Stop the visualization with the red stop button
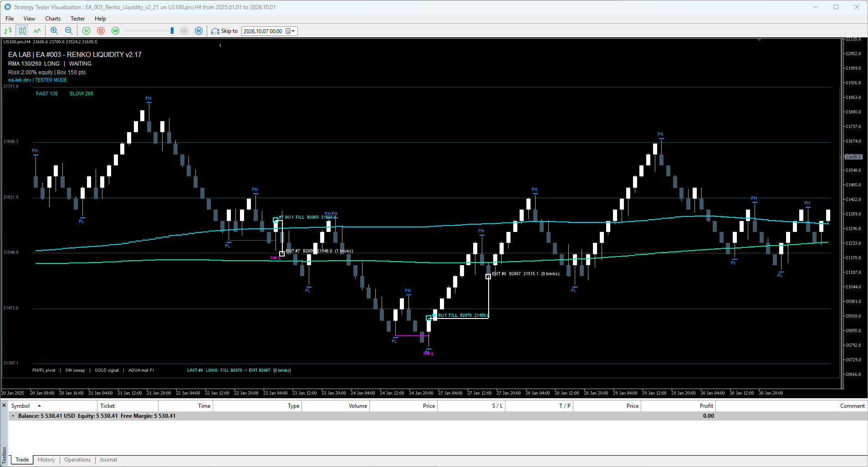The width and height of the screenshot is (868, 467). click(101, 31)
